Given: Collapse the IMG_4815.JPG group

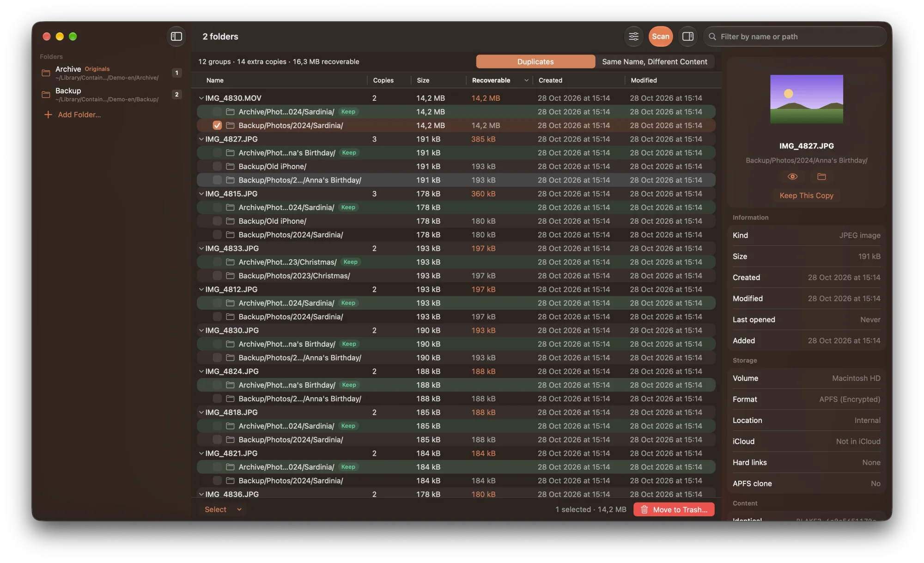Looking at the screenshot, I should click(201, 194).
